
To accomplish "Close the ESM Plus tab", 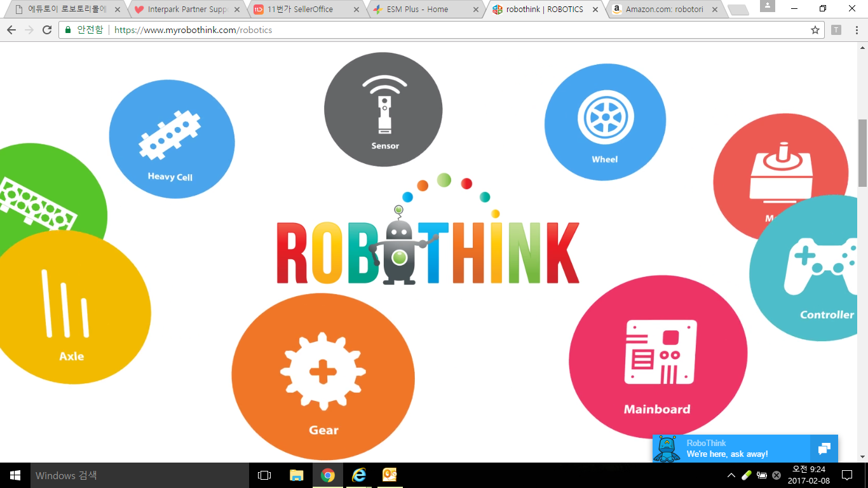I will click(476, 10).
